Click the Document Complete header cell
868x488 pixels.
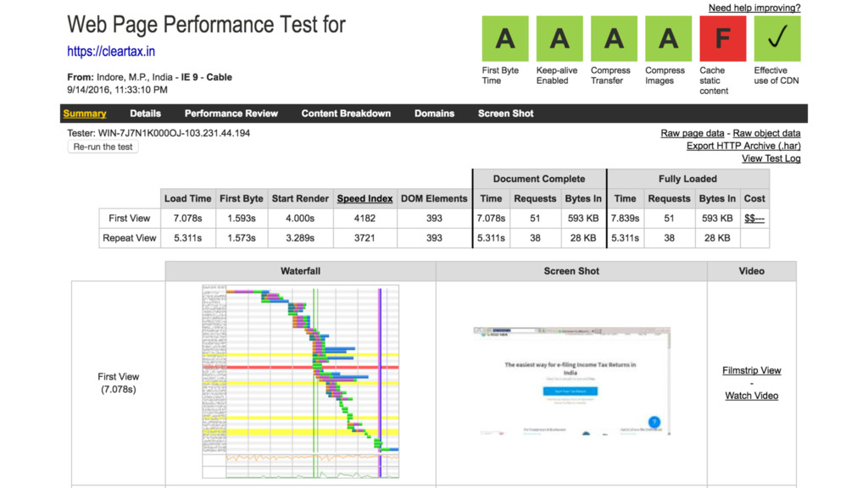[539, 179]
